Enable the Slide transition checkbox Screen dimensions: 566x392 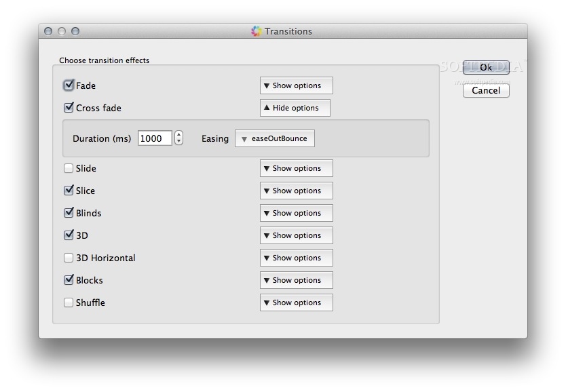point(69,168)
